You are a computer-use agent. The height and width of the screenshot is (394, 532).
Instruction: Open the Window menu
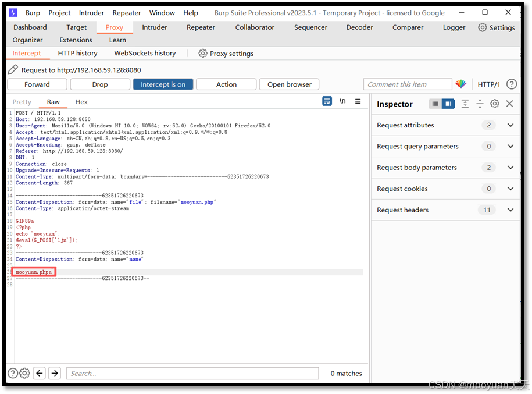[162, 13]
